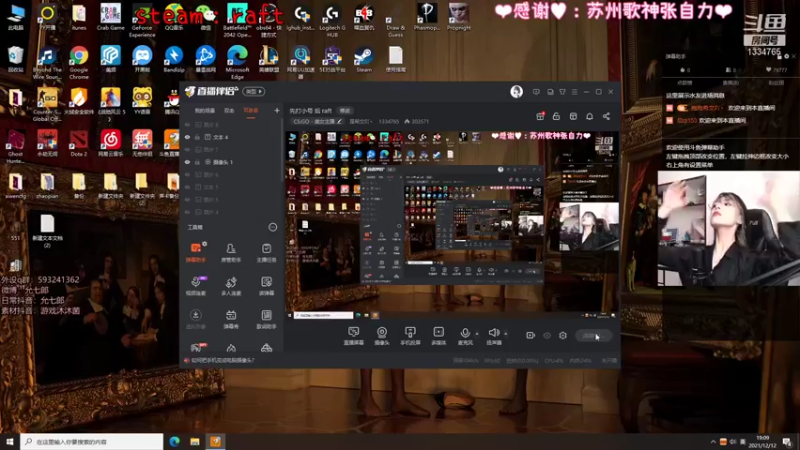Toggle visibility of the 图片 8 source
Screen dimensions: 800x450
[187, 124]
